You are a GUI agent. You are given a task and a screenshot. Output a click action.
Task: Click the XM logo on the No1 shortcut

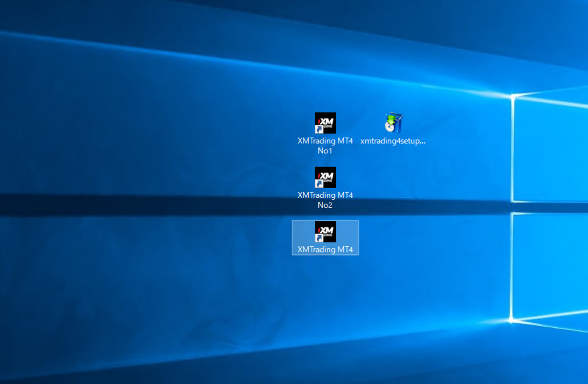pos(327,121)
